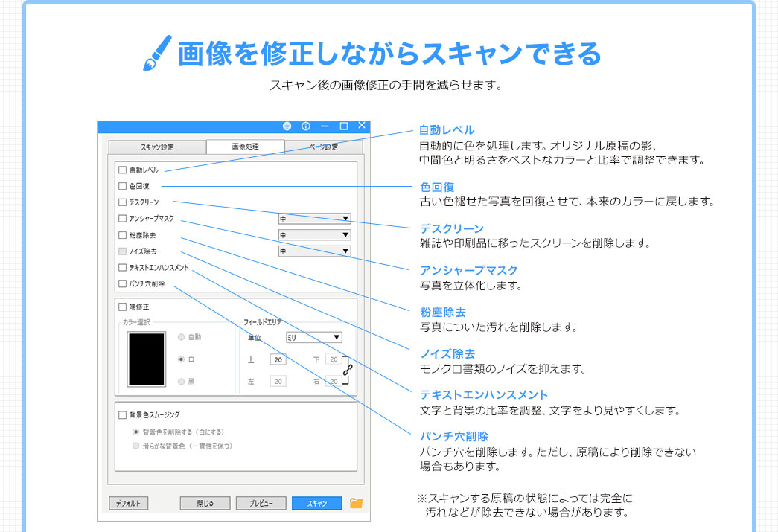Check the アンシャープマスク option
The height and width of the screenshot is (532, 778).
click(x=122, y=218)
